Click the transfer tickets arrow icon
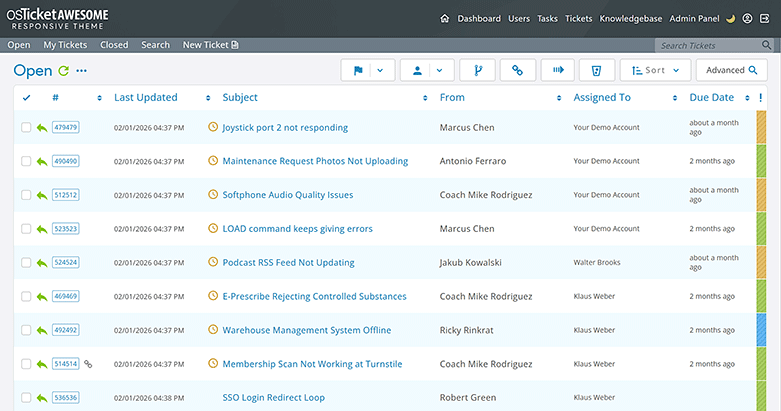Viewport: 781px width, 411px height. pos(557,70)
